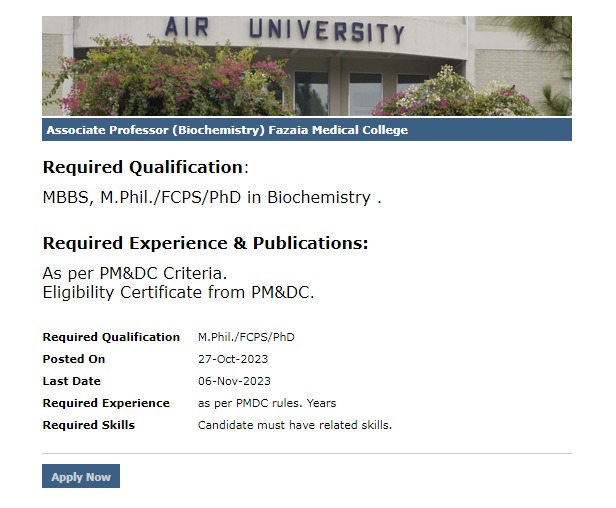Click the Eligibility Certificate from PM&DC line
616x508 pixels.
[x=178, y=292]
